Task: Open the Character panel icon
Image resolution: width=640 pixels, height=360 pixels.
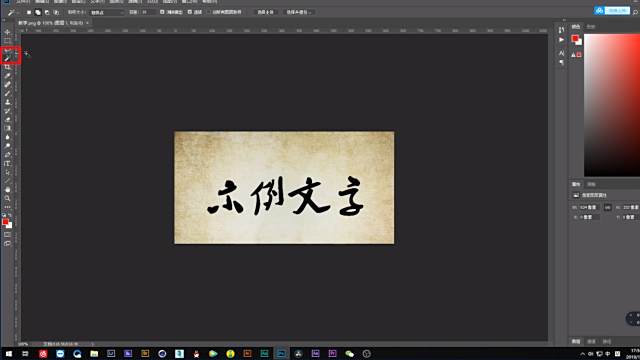Action: pyautogui.click(x=562, y=53)
